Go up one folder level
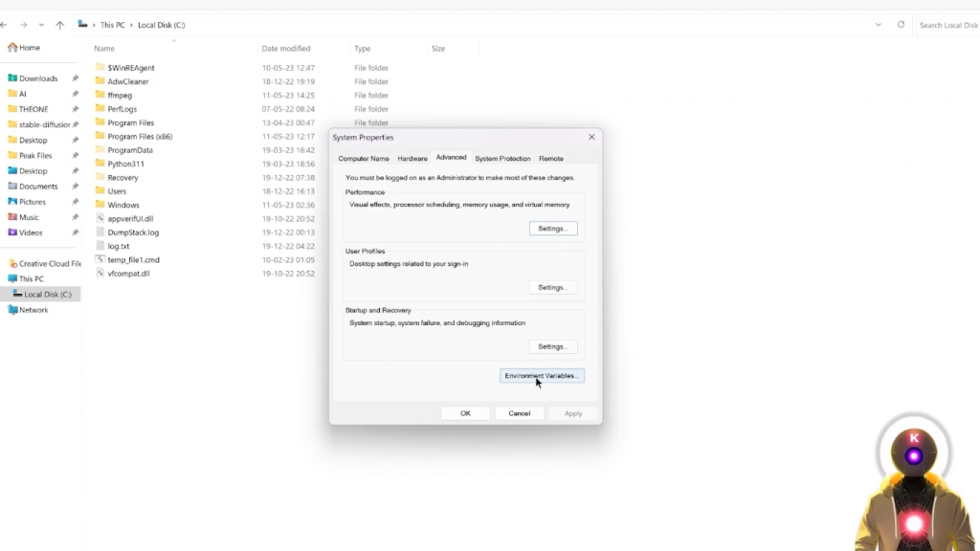This screenshot has width=980, height=551. coord(60,25)
